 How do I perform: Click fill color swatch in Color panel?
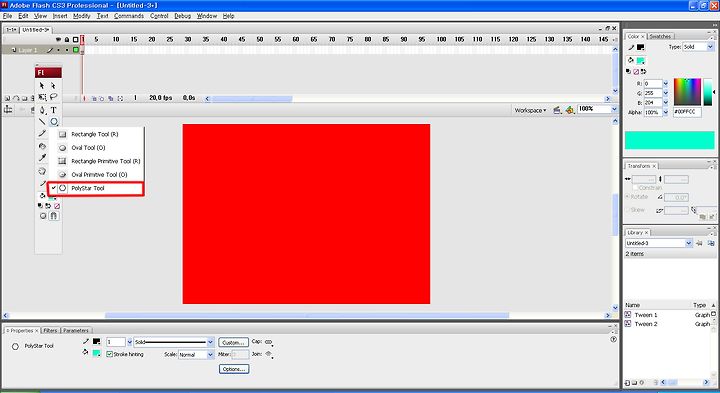click(x=641, y=60)
